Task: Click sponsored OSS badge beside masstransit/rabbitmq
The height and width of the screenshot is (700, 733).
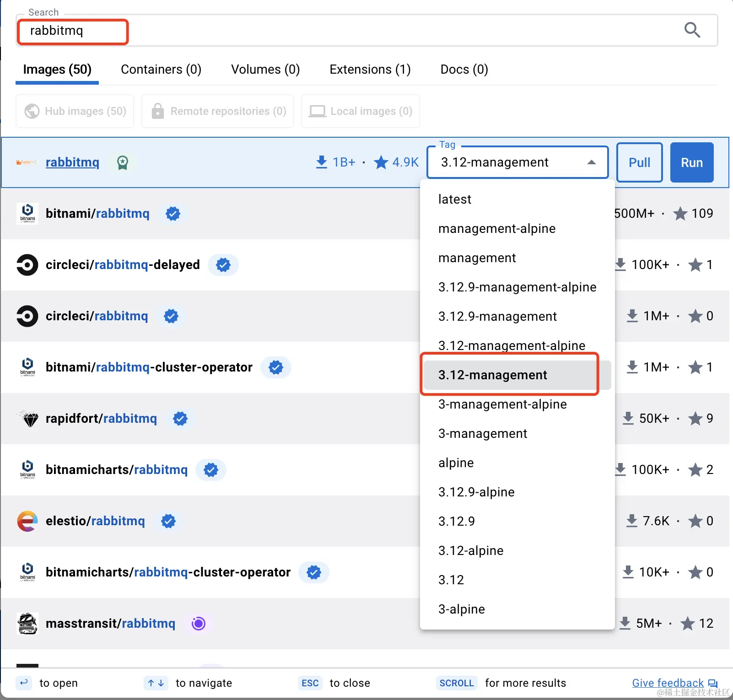Action: click(x=199, y=624)
